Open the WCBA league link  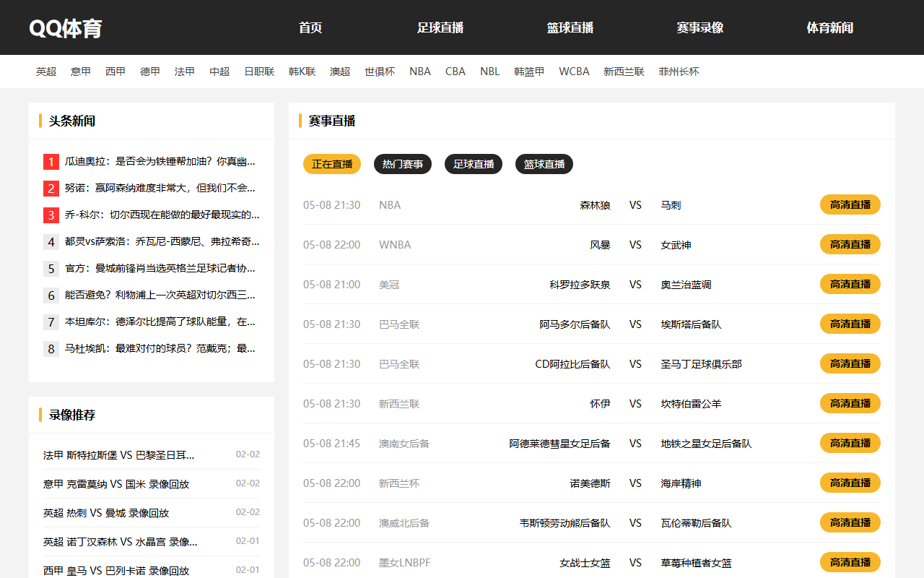(x=574, y=72)
